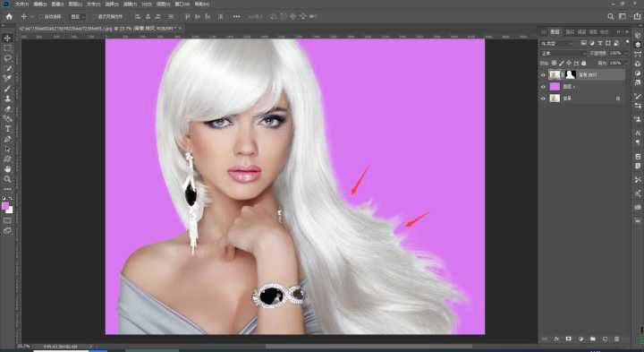Click the Home icon in options bar

(9, 16)
